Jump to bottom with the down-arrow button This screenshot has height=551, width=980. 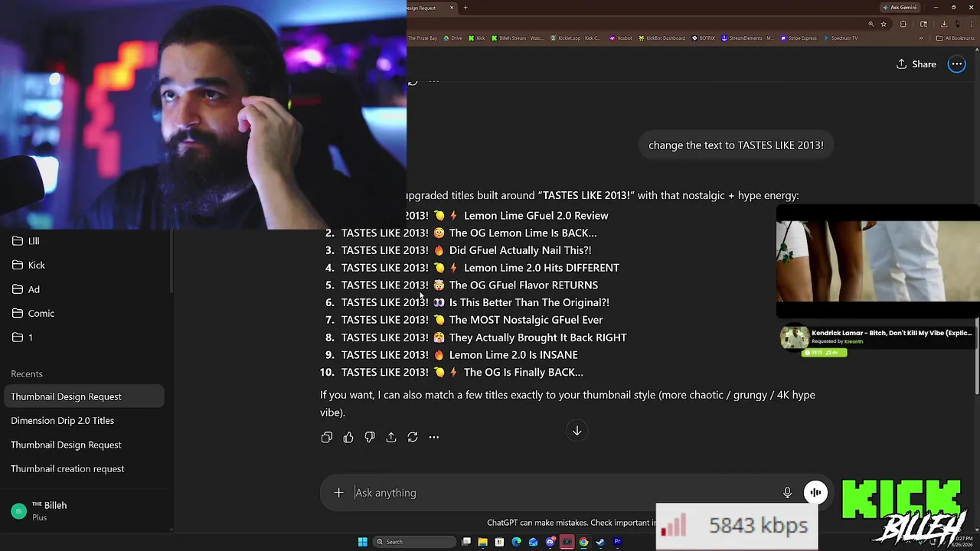(577, 431)
